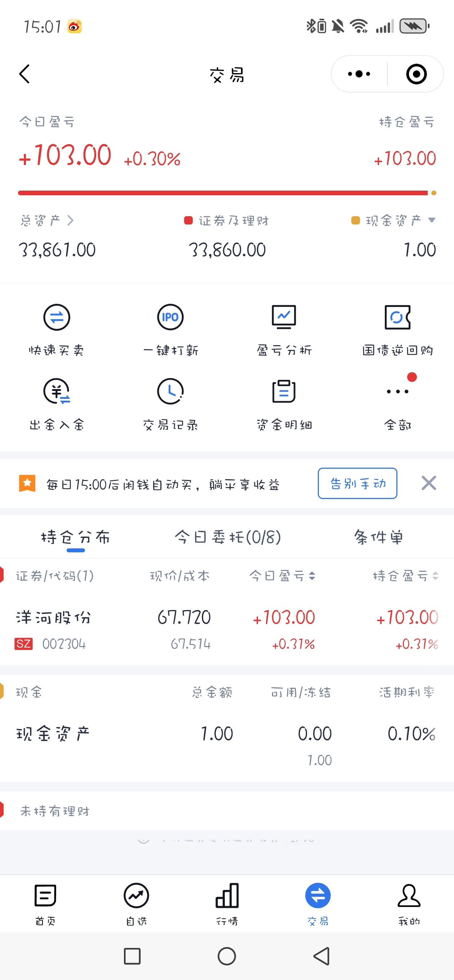The image size is (454, 980).
Task: Switch to 今日委托(0/8) tab
Action: (228, 537)
